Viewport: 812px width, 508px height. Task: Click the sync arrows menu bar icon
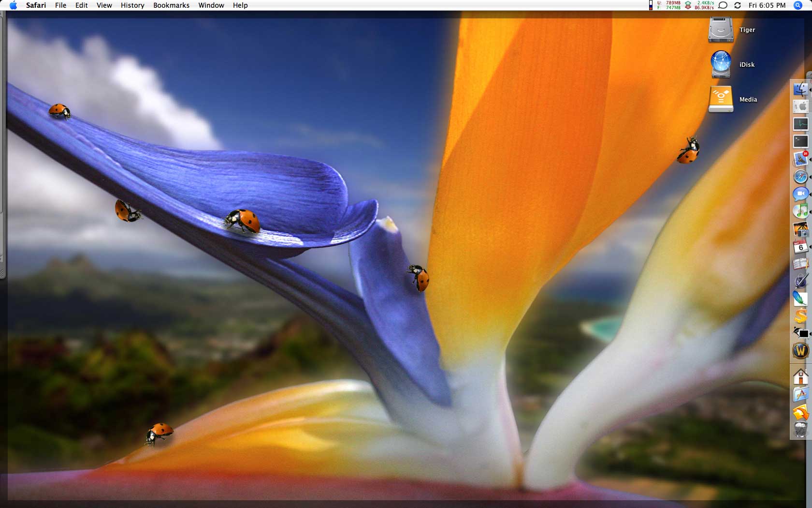[x=738, y=5]
